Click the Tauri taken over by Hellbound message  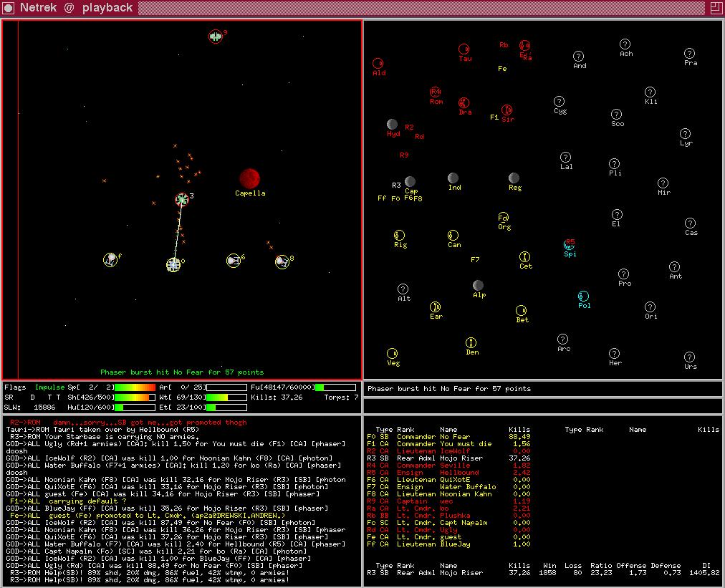(x=102, y=430)
